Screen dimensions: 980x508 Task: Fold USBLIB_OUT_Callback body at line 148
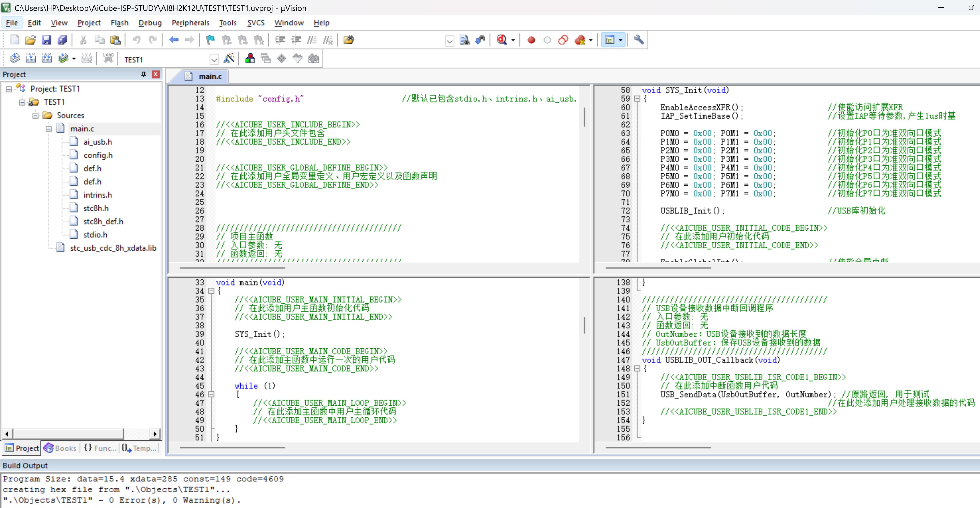(637, 369)
